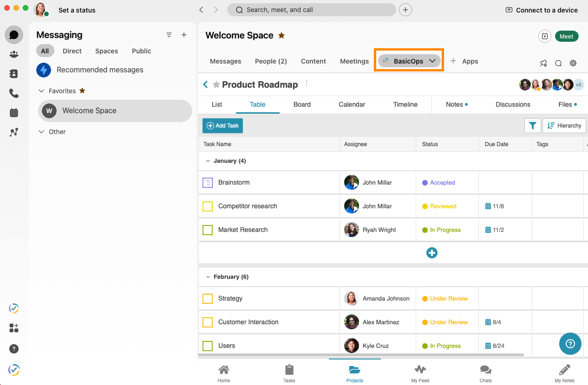Image resolution: width=588 pixels, height=385 pixels.
Task: Open the blue help bubble button
Action: 570,344
